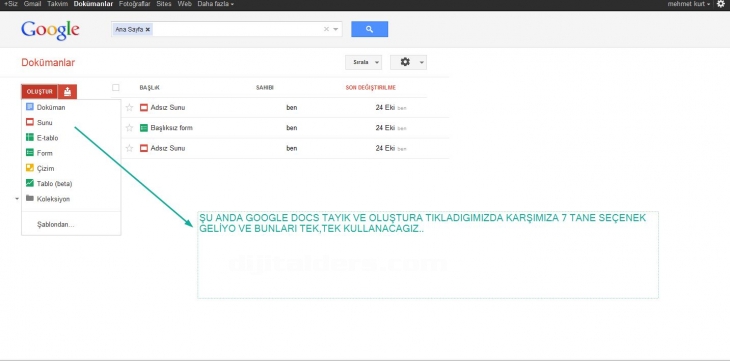This screenshot has height=361, width=730.
Task: Open the Sırala sort dropdown
Action: coord(364,62)
